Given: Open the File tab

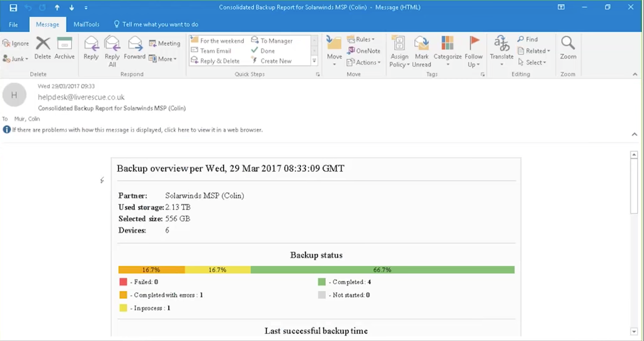Looking at the screenshot, I should [13, 24].
